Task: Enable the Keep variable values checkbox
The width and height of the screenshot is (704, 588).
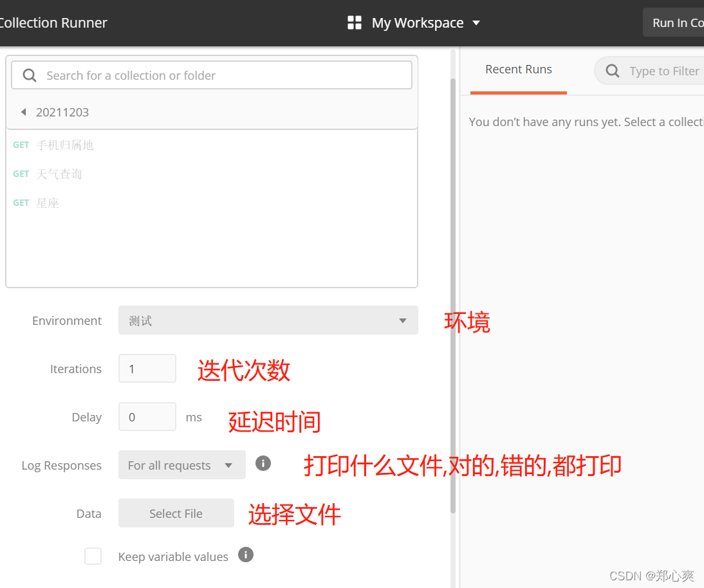Action: point(93,556)
